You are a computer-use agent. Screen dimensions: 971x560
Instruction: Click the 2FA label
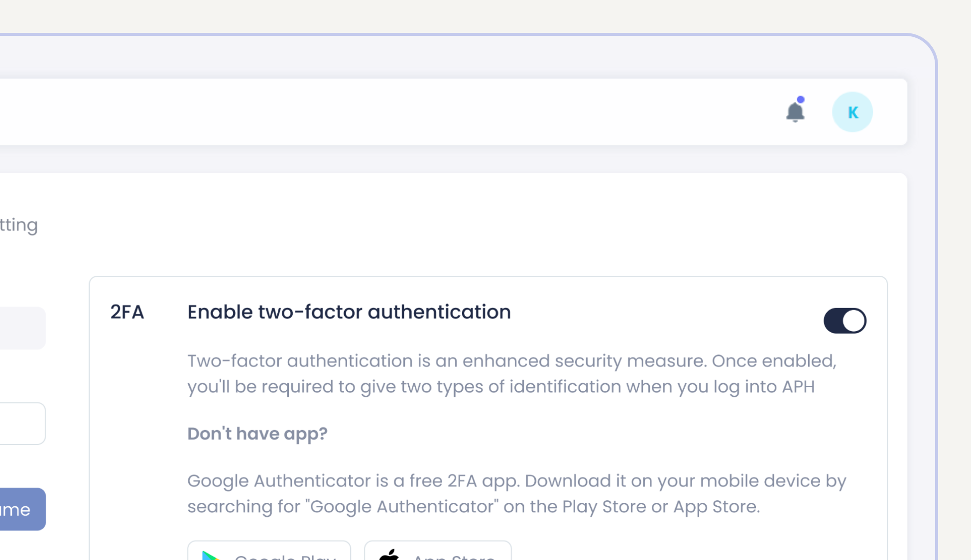click(x=127, y=312)
